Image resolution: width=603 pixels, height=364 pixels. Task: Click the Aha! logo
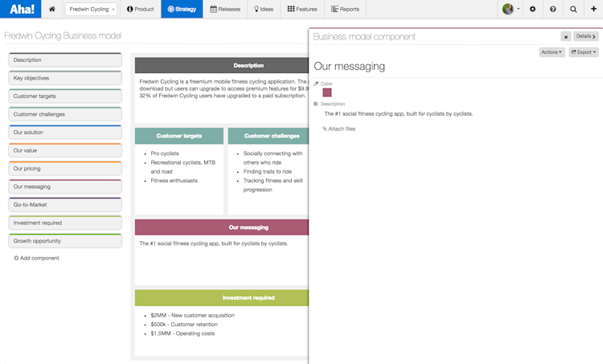(x=20, y=9)
